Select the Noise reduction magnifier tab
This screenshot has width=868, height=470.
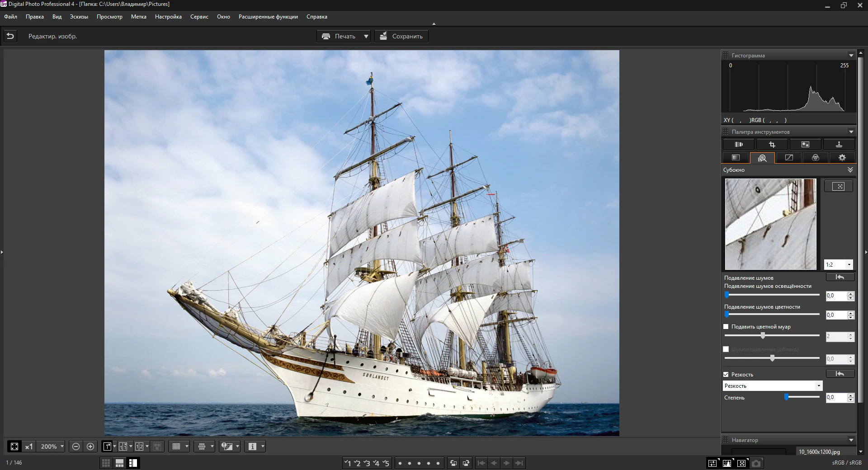pyautogui.click(x=763, y=158)
